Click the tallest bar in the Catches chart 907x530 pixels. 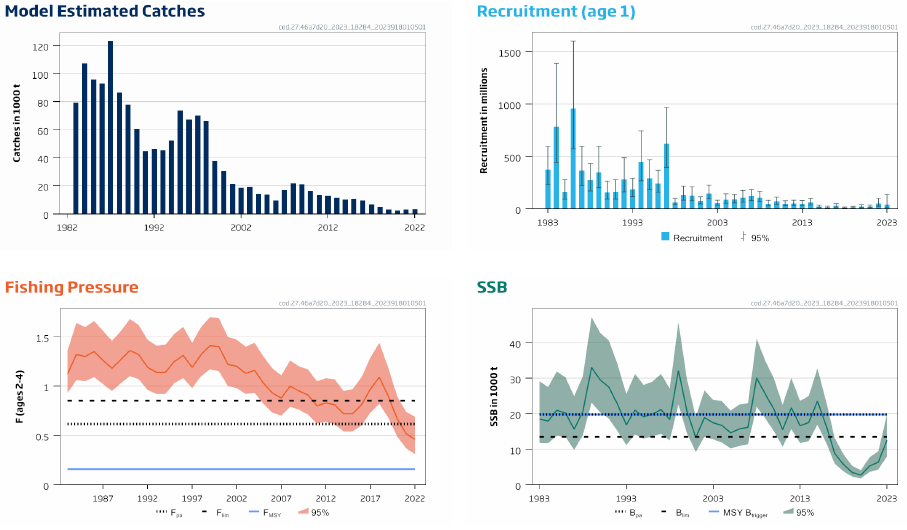pyautogui.click(x=110, y=128)
